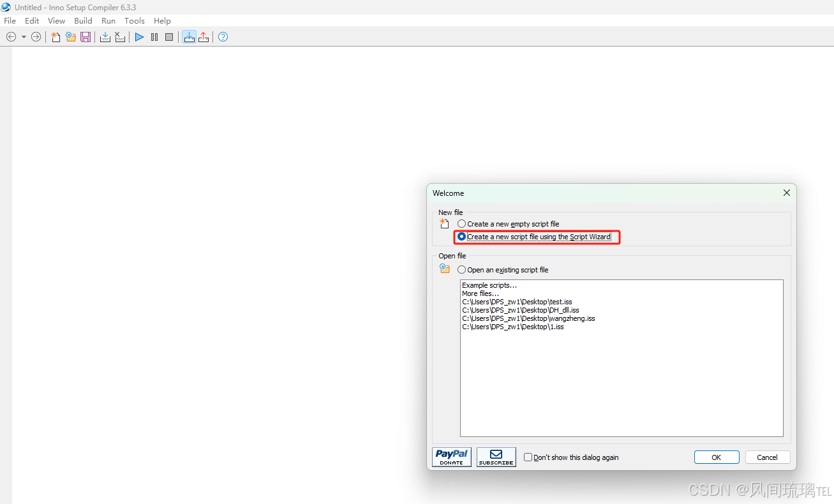Click the Compile toolbar icon

(105, 37)
